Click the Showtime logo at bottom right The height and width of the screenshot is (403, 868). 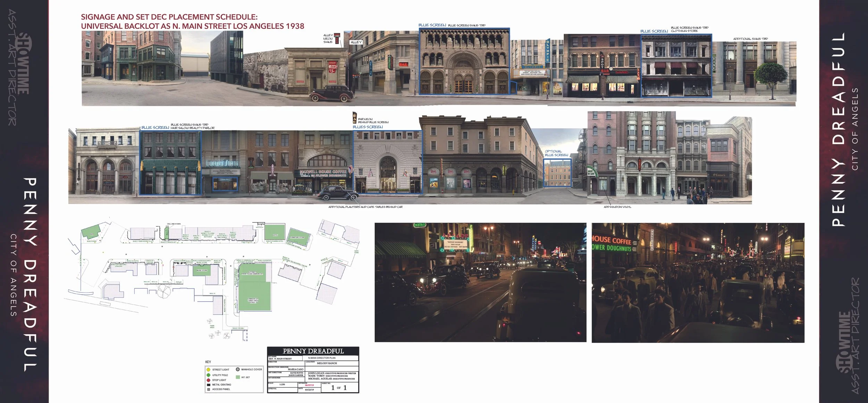click(844, 342)
